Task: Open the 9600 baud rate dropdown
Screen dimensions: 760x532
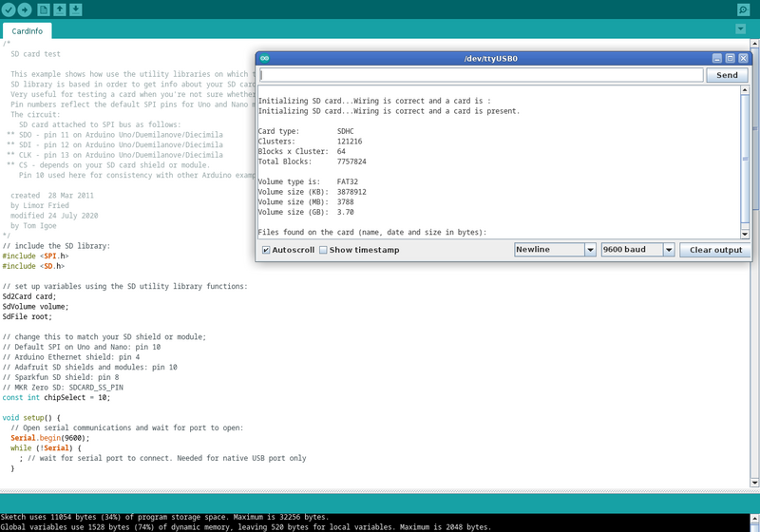Action: point(637,250)
